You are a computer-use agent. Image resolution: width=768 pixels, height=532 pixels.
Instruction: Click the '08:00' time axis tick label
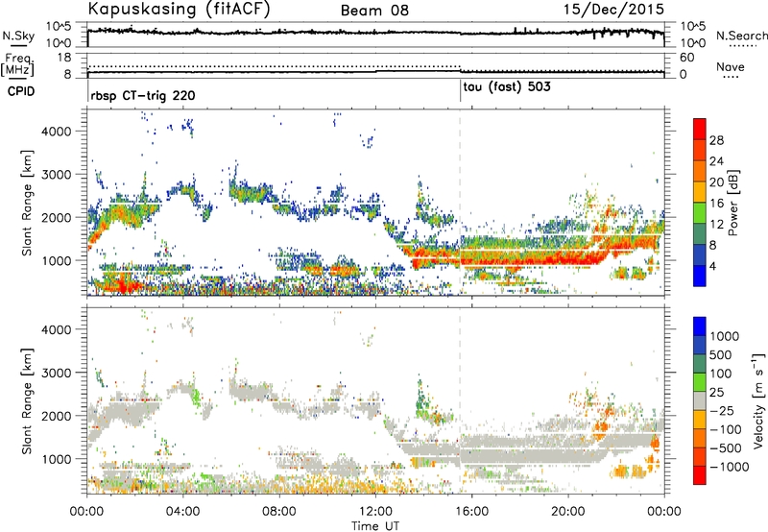(279, 512)
